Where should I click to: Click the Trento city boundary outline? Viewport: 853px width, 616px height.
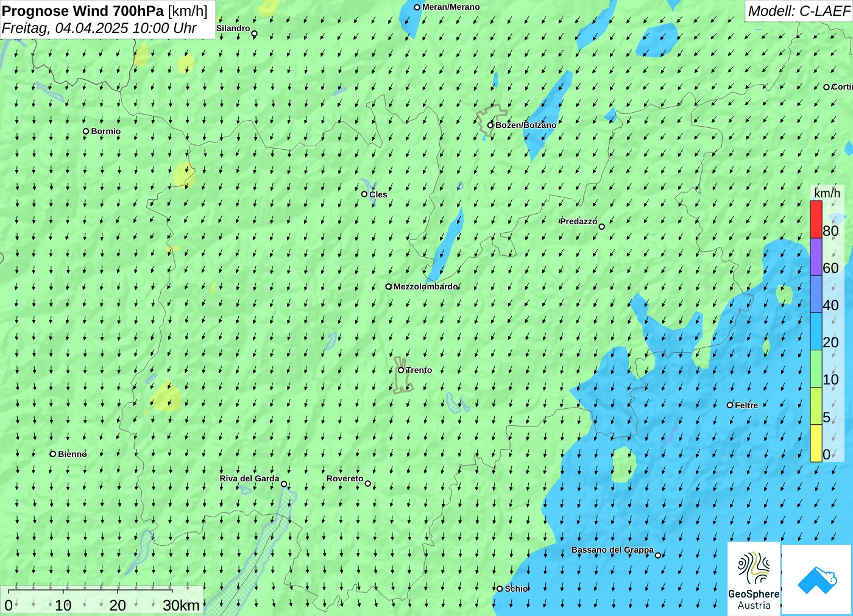pyautogui.click(x=402, y=375)
